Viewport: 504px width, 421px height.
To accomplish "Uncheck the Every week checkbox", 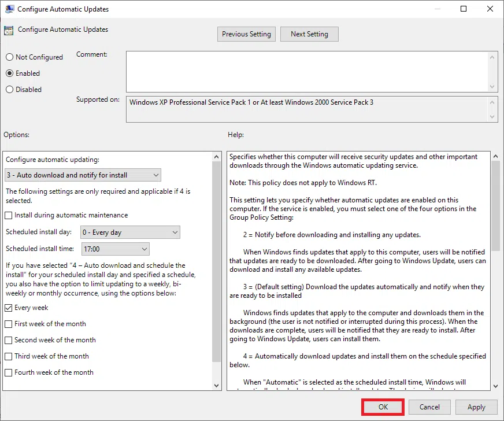I will (9, 308).
